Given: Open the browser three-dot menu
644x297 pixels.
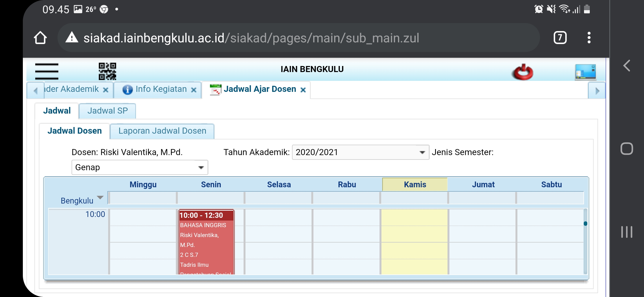Looking at the screenshot, I should click(x=589, y=38).
